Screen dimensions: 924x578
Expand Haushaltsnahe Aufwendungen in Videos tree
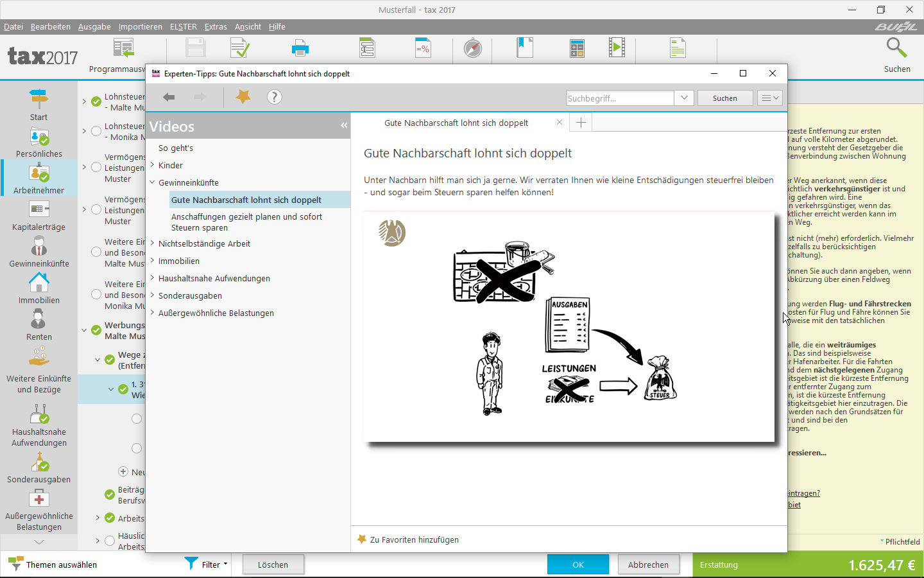click(153, 278)
